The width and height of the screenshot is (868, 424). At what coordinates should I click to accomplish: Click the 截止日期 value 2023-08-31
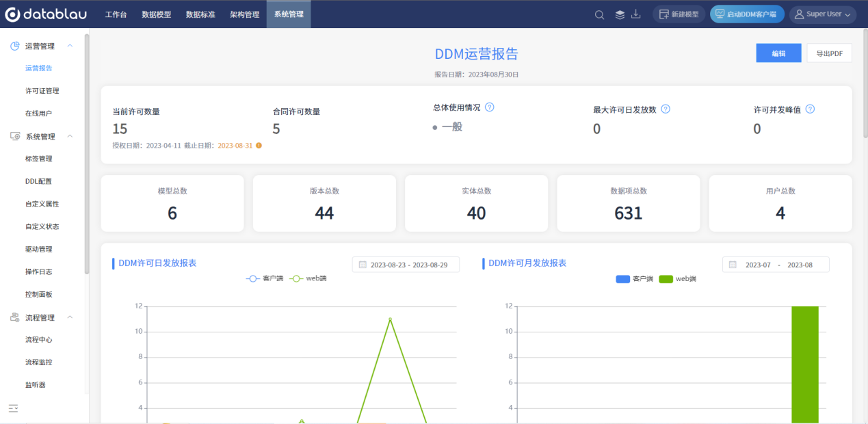tap(235, 146)
